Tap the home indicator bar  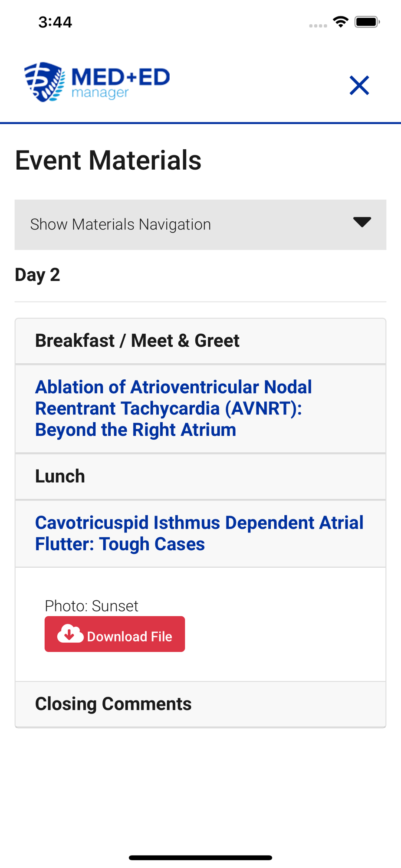click(x=200, y=858)
